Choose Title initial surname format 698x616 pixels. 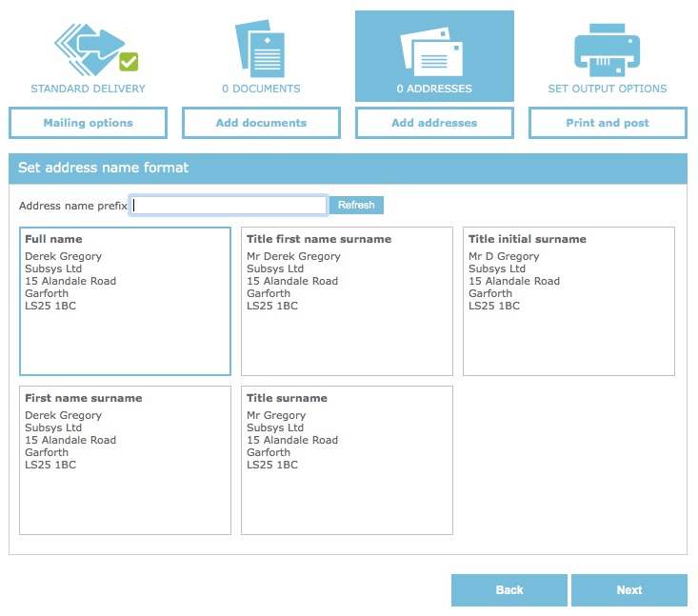pos(568,301)
